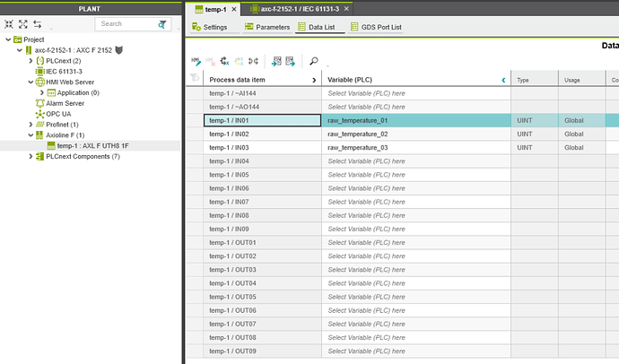Click Variable cell for temp-1 / IN04
Viewport: 619px width, 364px height.
(x=416, y=160)
